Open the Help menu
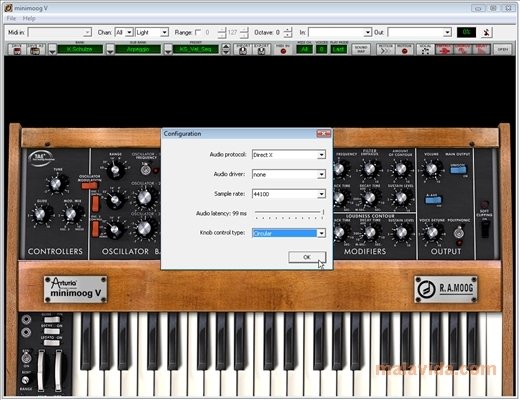The width and height of the screenshot is (520, 400). (29, 18)
